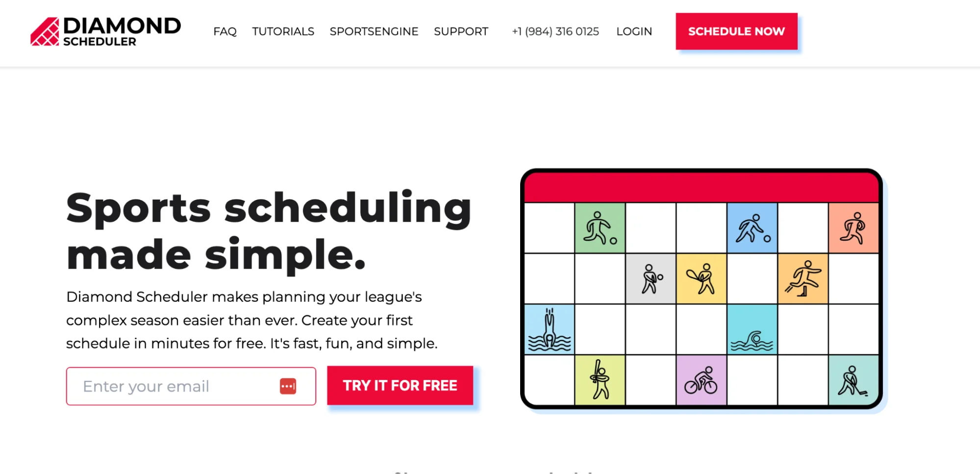Click the runner icon in the coral cell
Viewport: 980px width, 474px height.
click(x=854, y=228)
